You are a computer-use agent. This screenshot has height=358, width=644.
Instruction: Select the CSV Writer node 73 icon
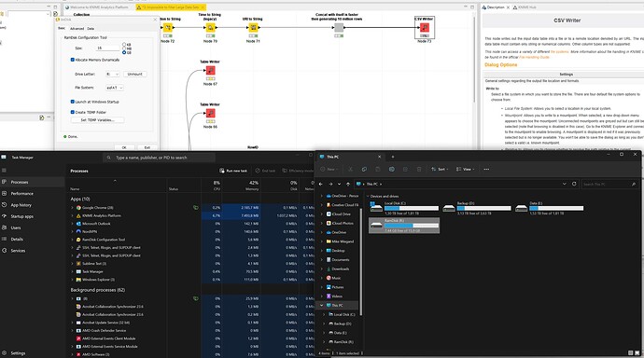pyautogui.click(x=425, y=27)
